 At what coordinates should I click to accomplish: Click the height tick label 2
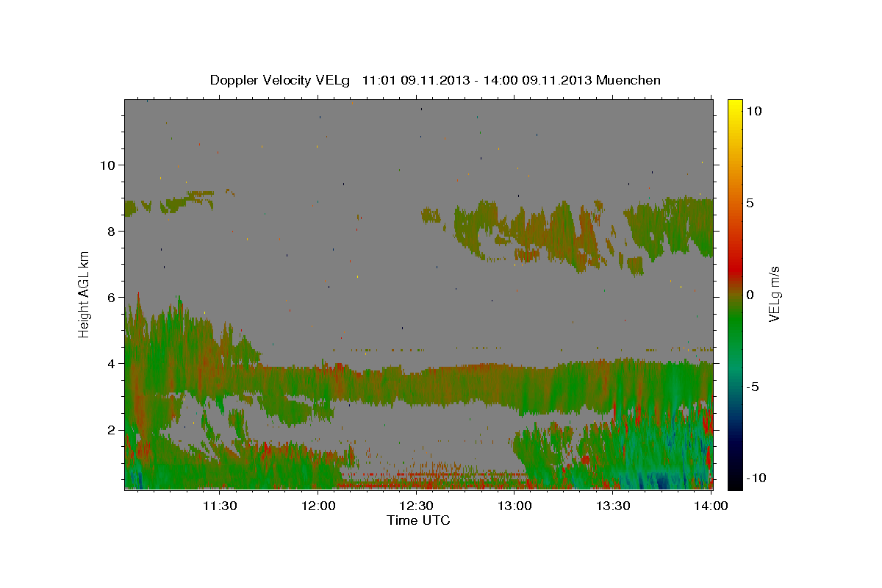click(112, 429)
